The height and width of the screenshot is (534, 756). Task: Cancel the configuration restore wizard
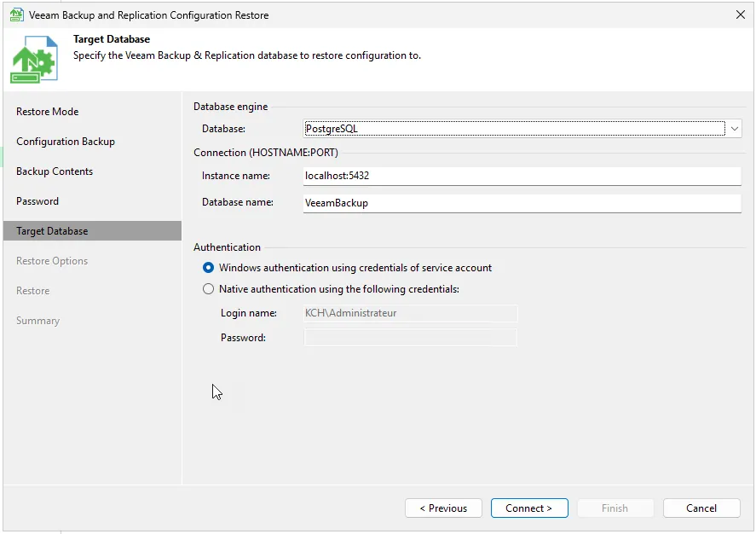click(x=701, y=508)
